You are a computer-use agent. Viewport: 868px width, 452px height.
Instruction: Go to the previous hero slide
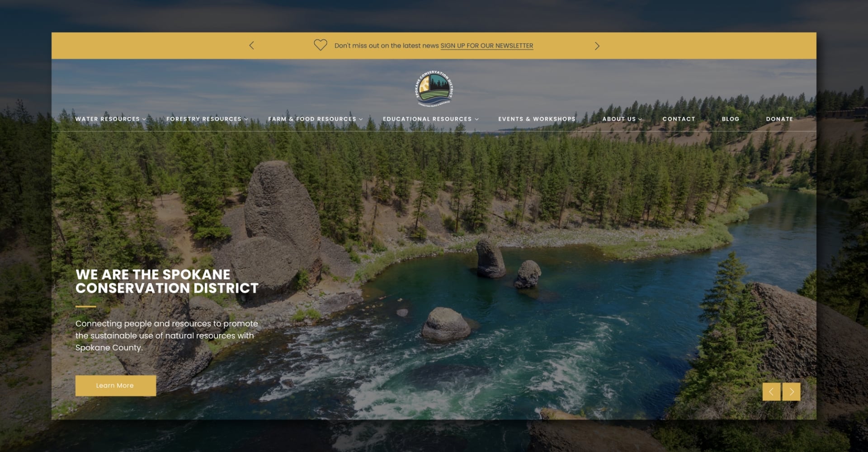coord(771,392)
